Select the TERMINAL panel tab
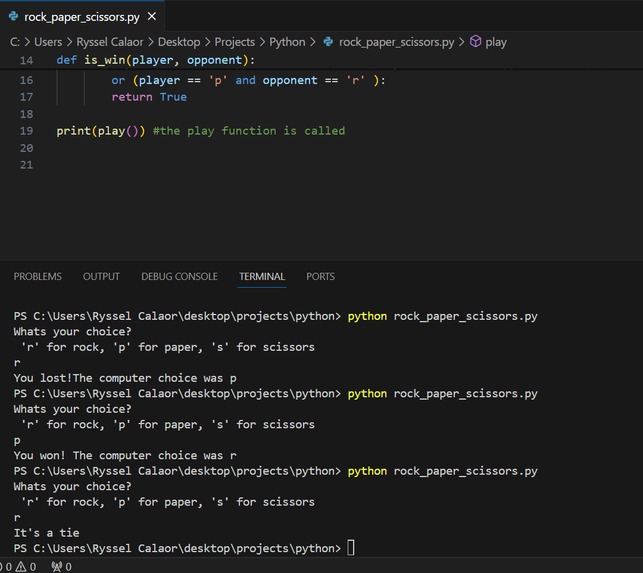The height and width of the screenshot is (573, 643). pos(262,276)
